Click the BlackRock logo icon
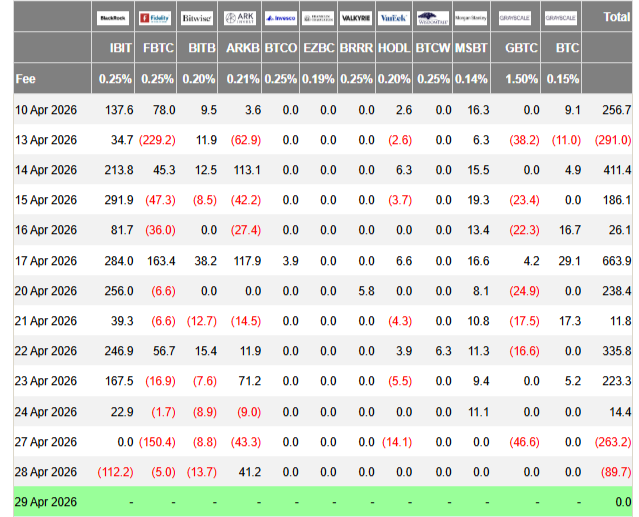 [113, 18]
